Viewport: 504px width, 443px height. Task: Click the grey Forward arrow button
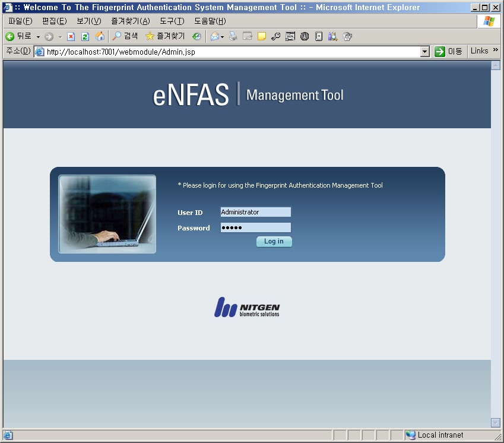[x=49, y=37]
